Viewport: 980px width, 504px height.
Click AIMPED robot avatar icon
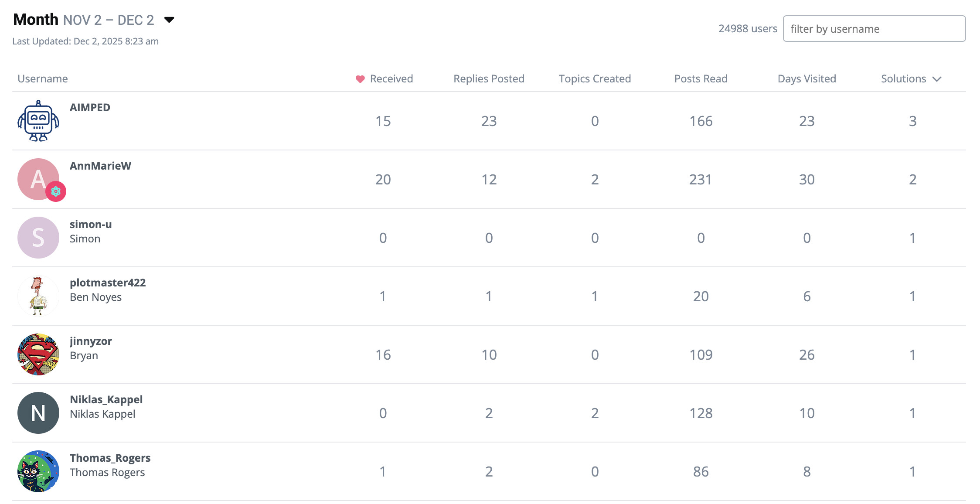[x=38, y=121]
